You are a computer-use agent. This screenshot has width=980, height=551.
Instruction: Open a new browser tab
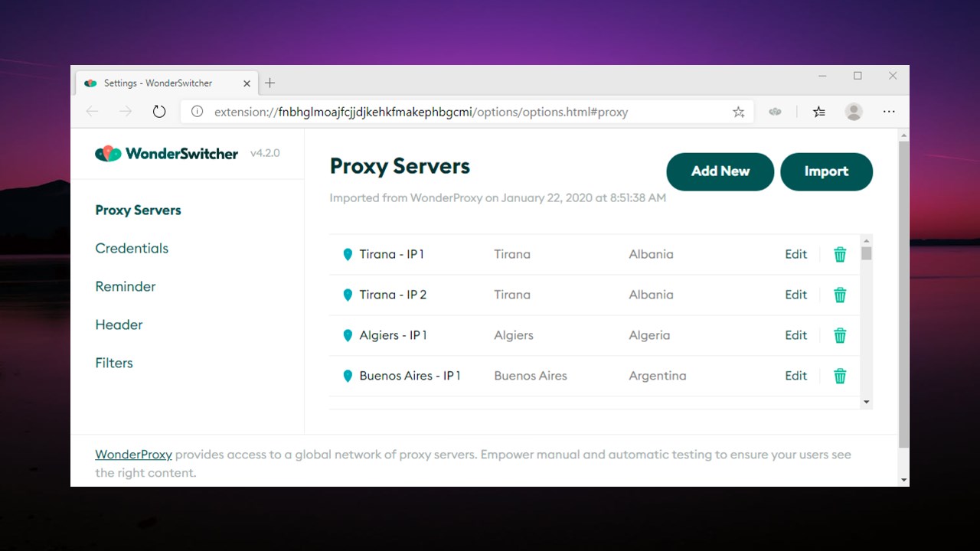(269, 83)
